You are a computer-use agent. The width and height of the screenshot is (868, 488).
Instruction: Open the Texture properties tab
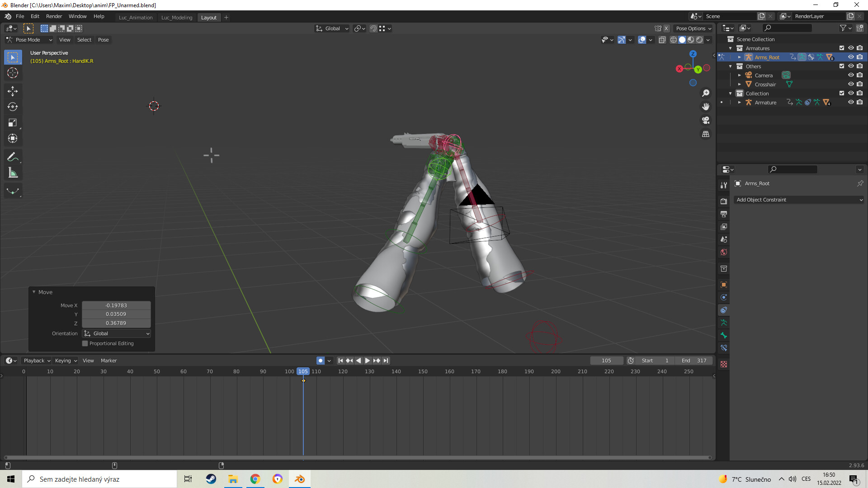(x=724, y=364)
